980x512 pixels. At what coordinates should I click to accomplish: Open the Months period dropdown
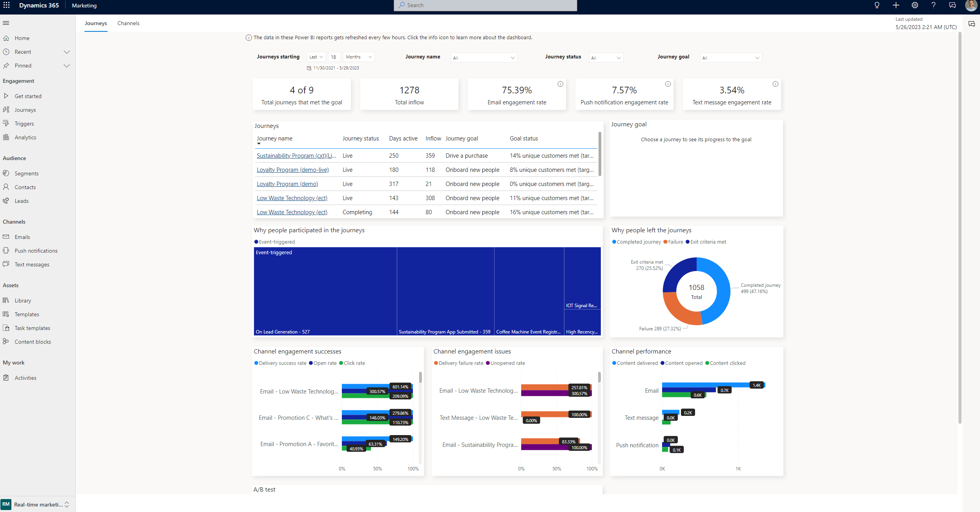click(358, 57)
